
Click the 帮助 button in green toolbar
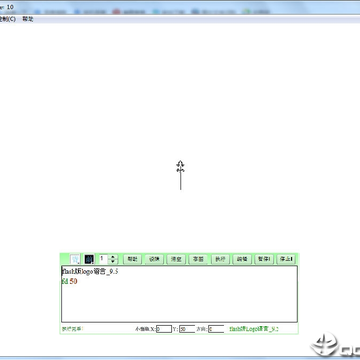(x=132, y=259)
